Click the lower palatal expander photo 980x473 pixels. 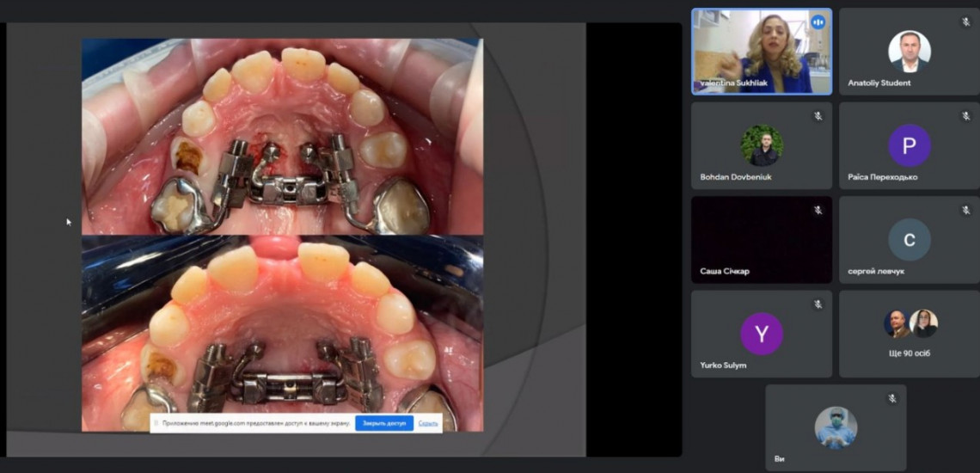point(283,333)
